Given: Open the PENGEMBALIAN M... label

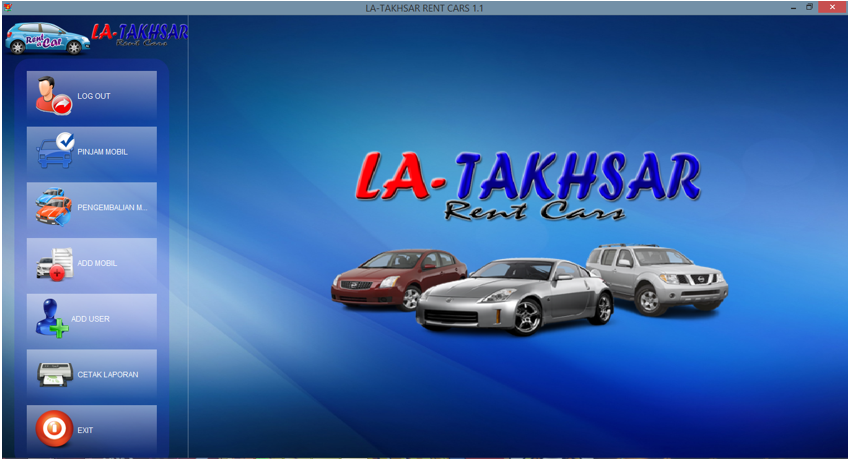Looking at the screenshot, I should [112, 208].
